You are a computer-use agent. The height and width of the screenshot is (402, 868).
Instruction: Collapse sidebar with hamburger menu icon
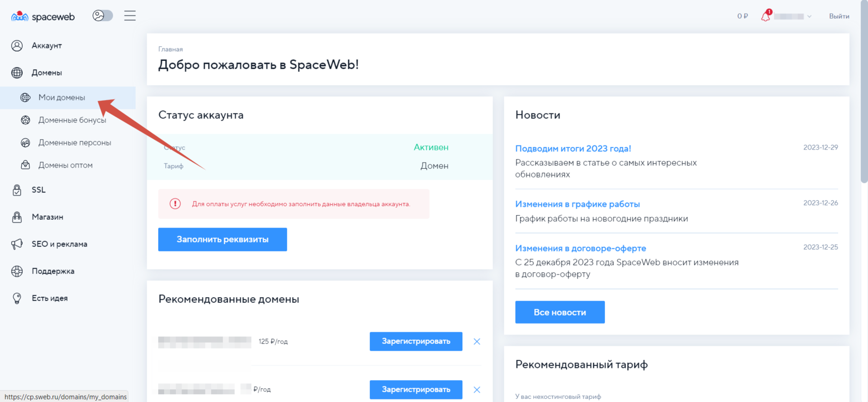click(130, 15)
